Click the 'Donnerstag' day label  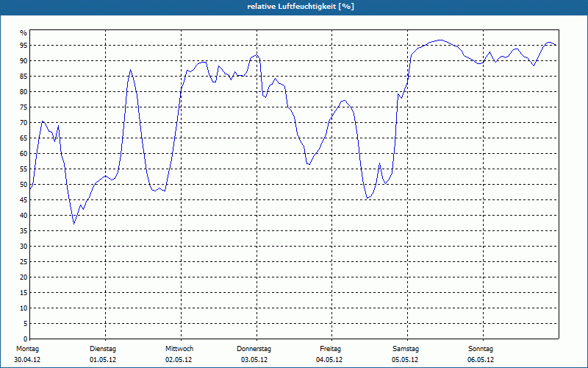254,349
